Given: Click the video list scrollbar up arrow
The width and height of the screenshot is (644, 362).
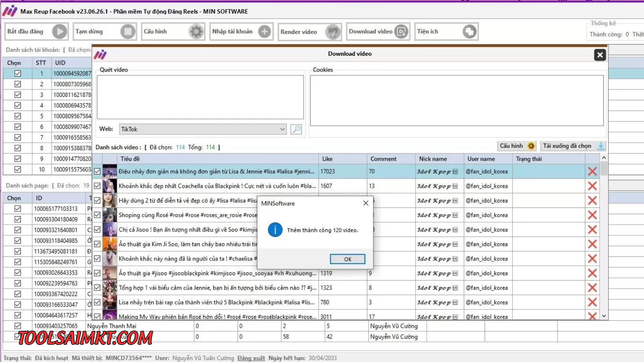Looking at the screenshot, I should (604, 158).
